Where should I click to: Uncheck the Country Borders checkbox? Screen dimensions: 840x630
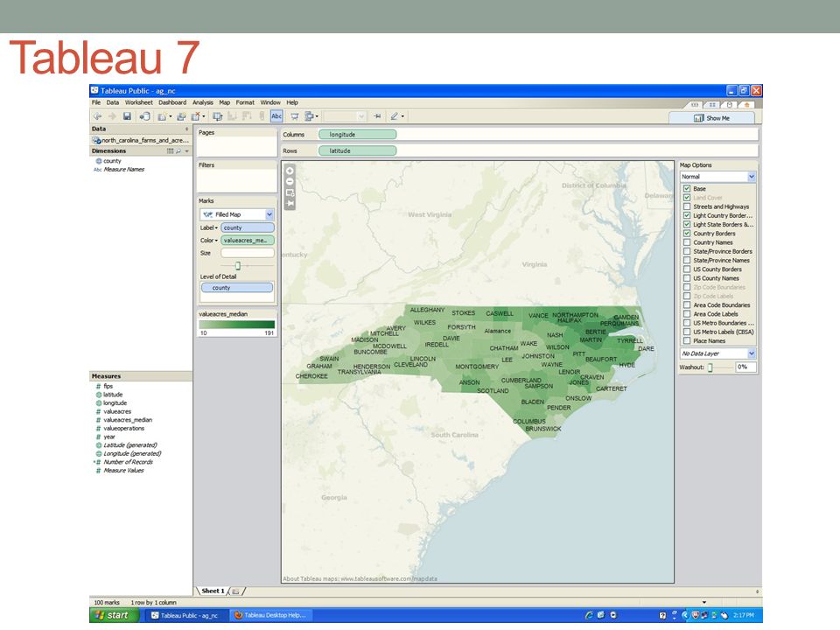687,234
